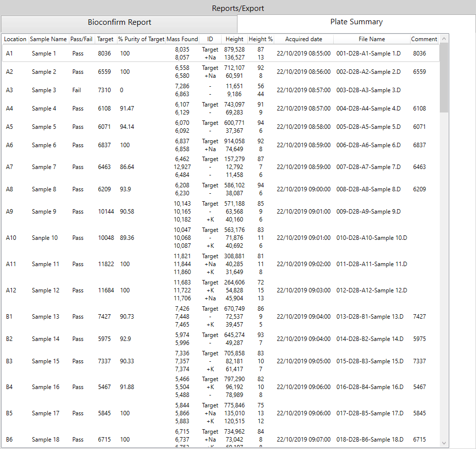Click the vertical scrollbar thumb

[x=444, y=77]
